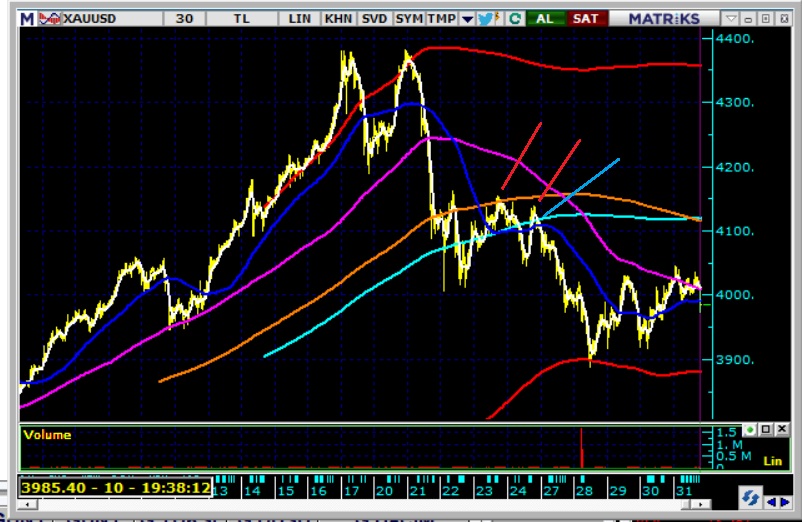Image resolution: width=802 pixels, height=522 pixels.
Task: Open the dropdown arrow next to TMP
Action: [467, 18]
